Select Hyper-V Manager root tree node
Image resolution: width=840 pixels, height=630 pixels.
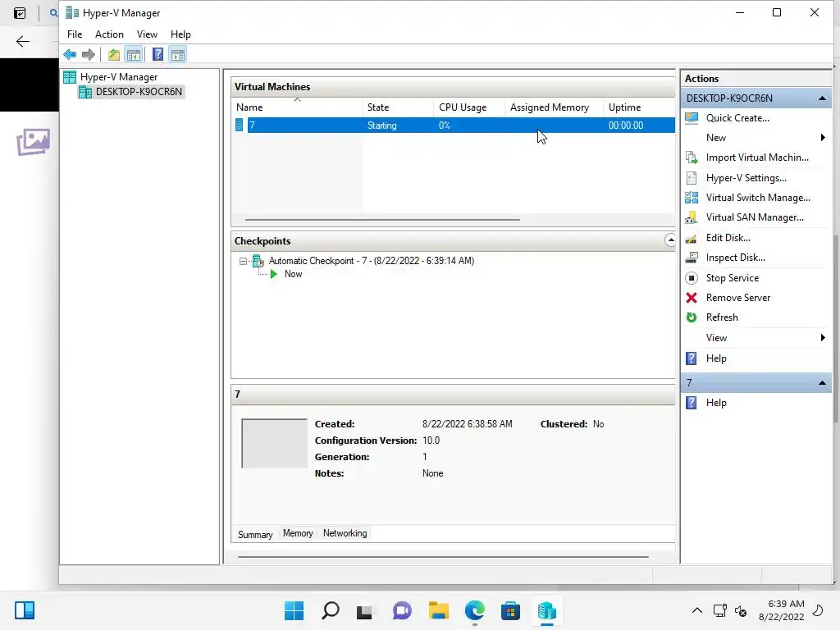[x=119, y=77]
